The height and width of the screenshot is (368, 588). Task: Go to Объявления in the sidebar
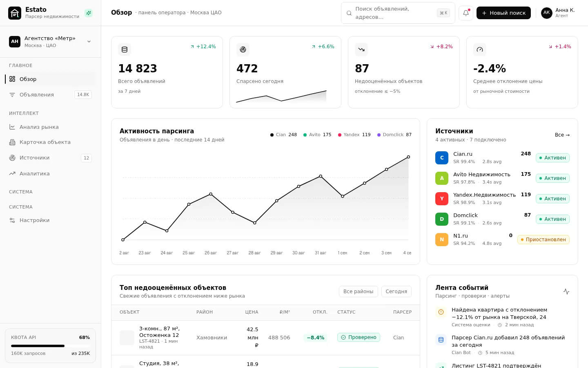[x=51, y=95]
